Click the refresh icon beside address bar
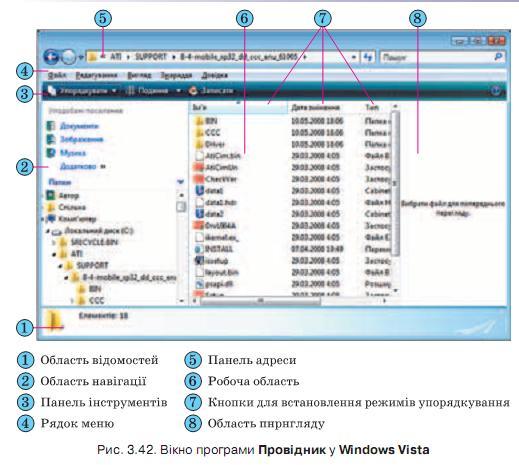This screenshot has width=519, height=465. 368,57
